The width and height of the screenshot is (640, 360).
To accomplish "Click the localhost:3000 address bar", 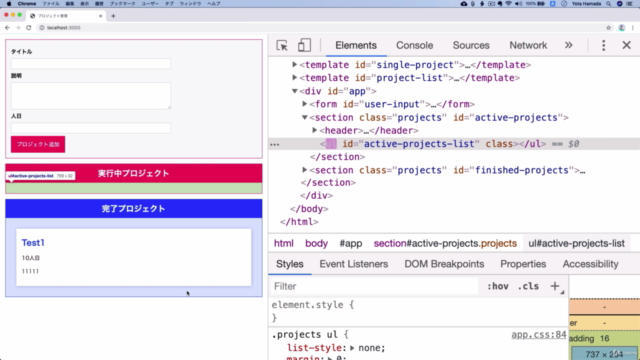I will coord(322,28).
